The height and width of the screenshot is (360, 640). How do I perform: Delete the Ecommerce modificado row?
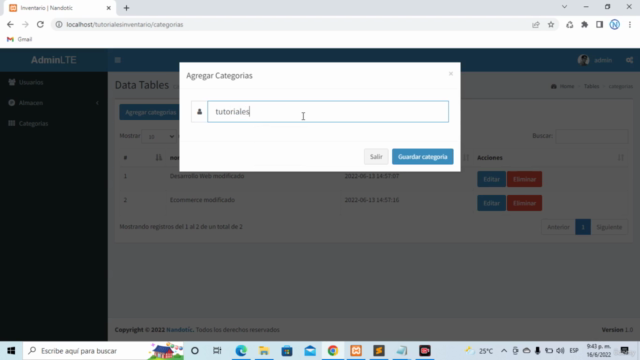pyautogui.click(x=524, y=203)
